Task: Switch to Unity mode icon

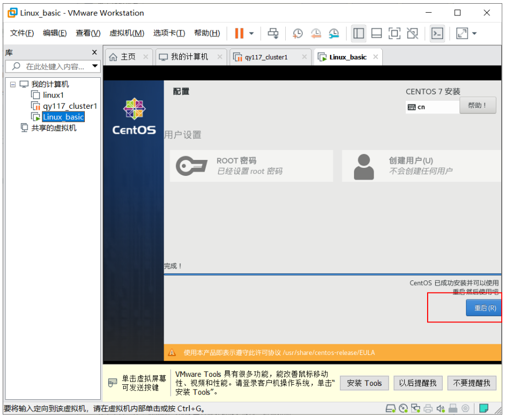Action: pyautogui.click(x=412, y=33)
